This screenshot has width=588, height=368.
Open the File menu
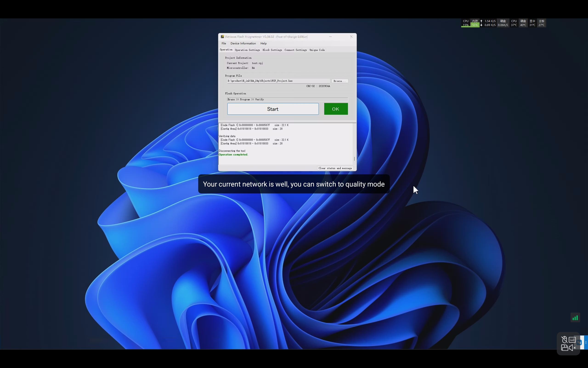[x=224, y=43]
